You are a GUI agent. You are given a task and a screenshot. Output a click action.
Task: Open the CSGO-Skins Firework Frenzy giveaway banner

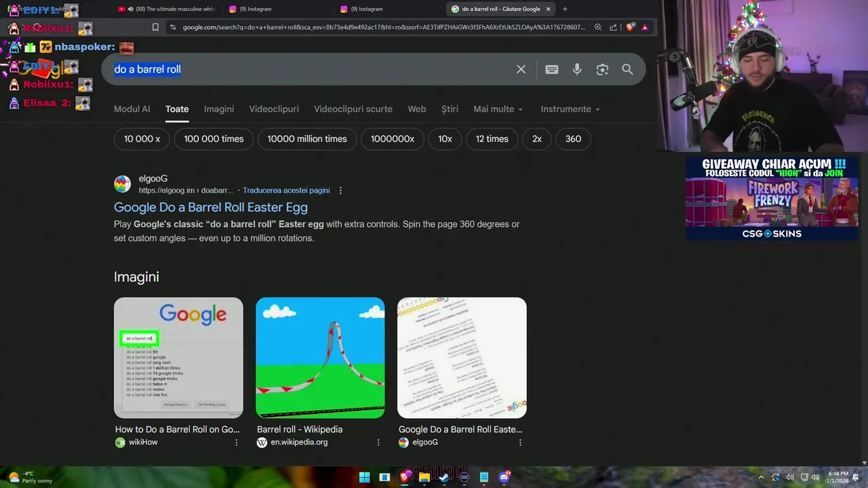pos(772,199)
